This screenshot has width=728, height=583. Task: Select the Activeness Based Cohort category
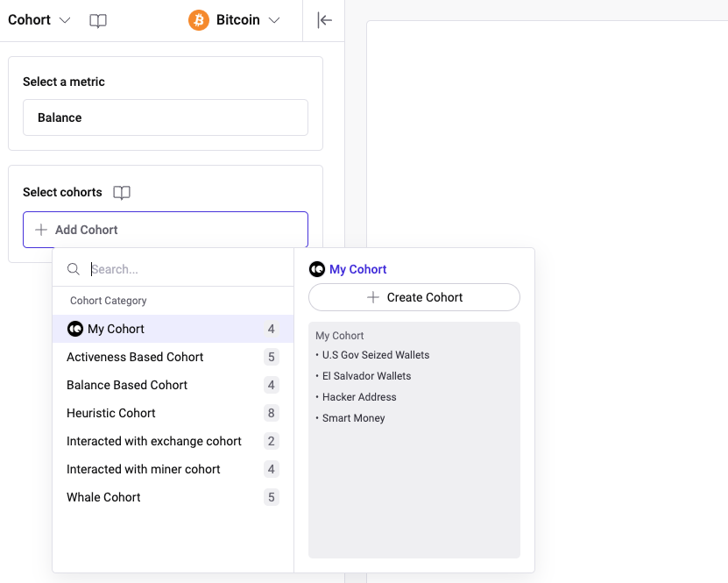[135, 357]
